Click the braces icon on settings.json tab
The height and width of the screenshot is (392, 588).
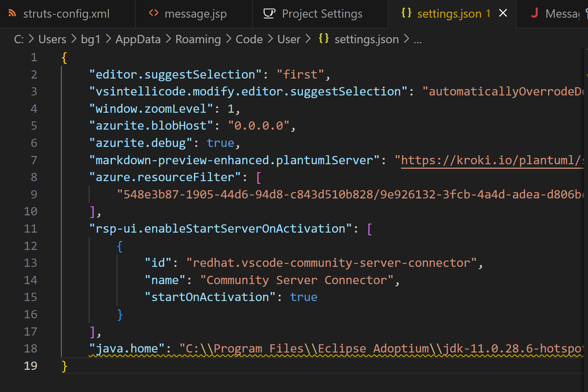pos(406,13)
